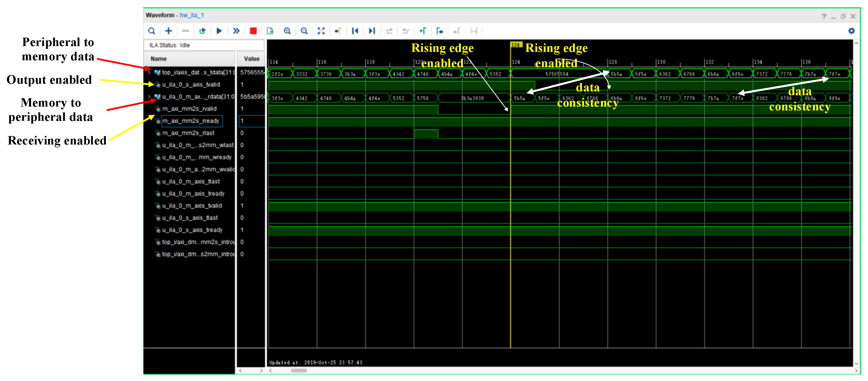868x381 pixels.
Task: Select top_i/axi_dm..s2mm_introut signal
Action: [198, 254]
